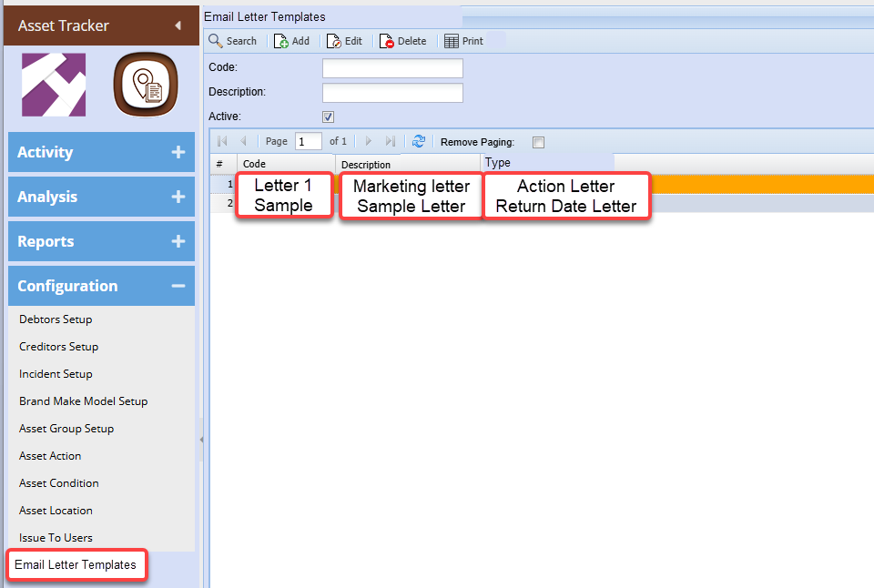
Task: Click the purple company logo icon
Action: pos(54,85)
